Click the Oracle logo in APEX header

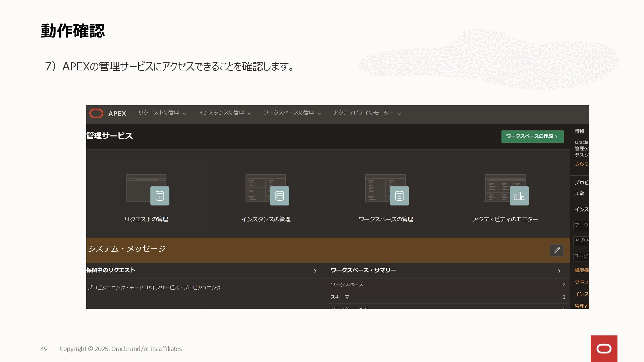(96, 113)
